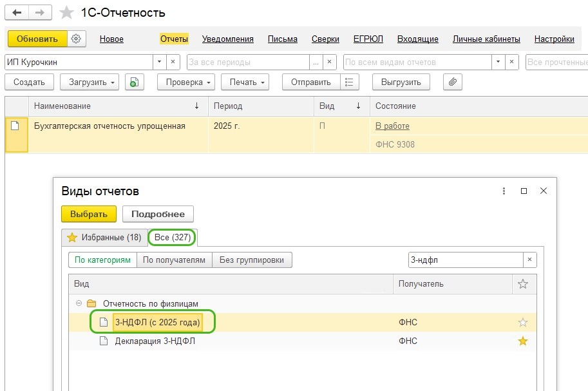This screenshot has height=391, width=588.
Task: Add 3-НДФЛ (с 2025 года) to favorites
Action: coord(523,322)
